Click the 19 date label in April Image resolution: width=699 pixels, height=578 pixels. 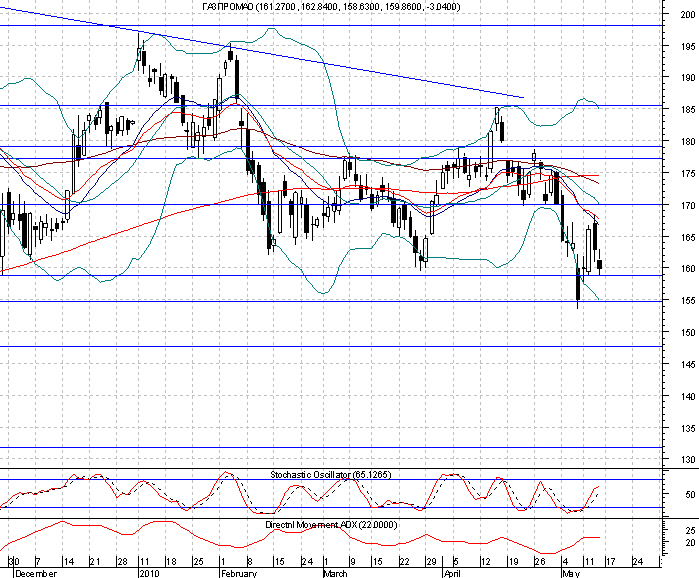point(513,562)
